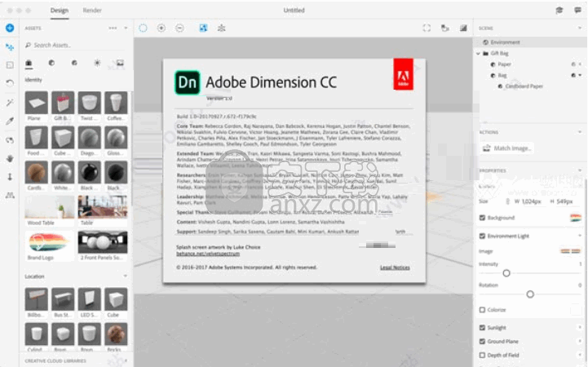Screen dimensions: 588x367
Task: Toggle the Environment Light checkbox
Action: 482,236
